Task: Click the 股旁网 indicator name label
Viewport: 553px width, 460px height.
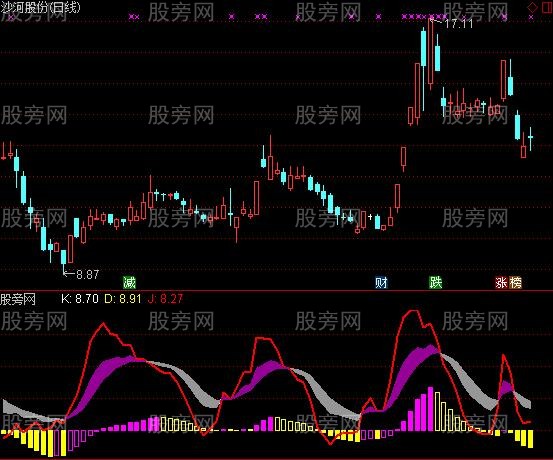Action: coord(18,299)
